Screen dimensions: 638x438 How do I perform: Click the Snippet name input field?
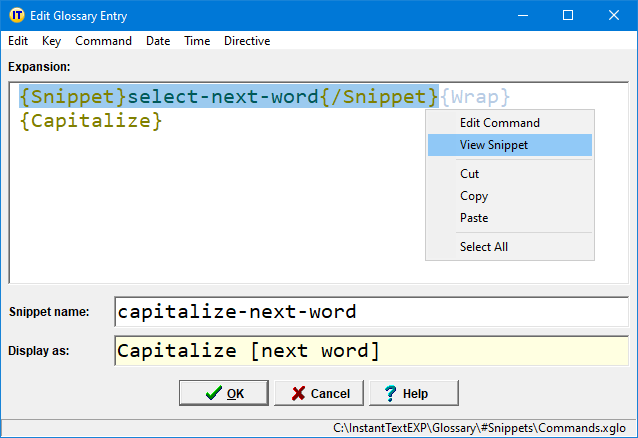(371, 312)
